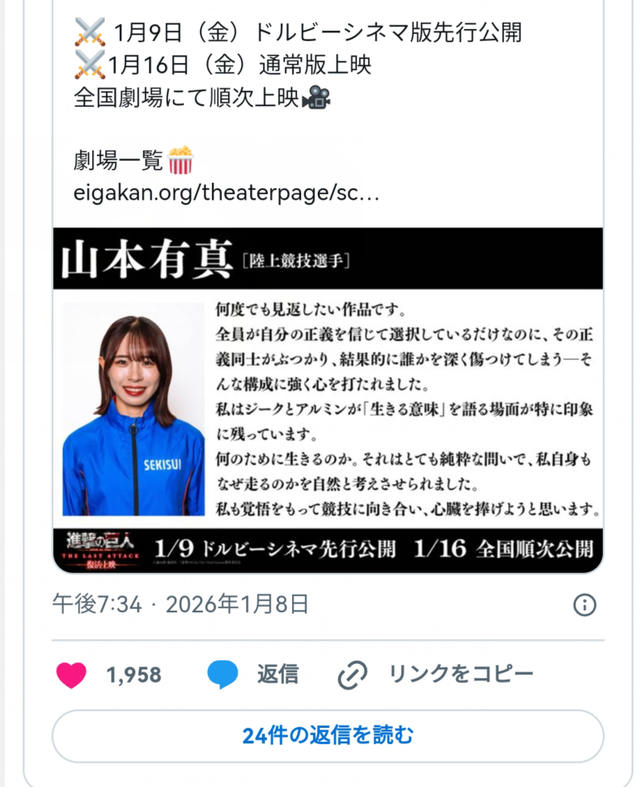This screenshot has height=787, width=640.
Task: Like the tweet with heart icon
Action: pyautogui.click(x=71, y=675)
